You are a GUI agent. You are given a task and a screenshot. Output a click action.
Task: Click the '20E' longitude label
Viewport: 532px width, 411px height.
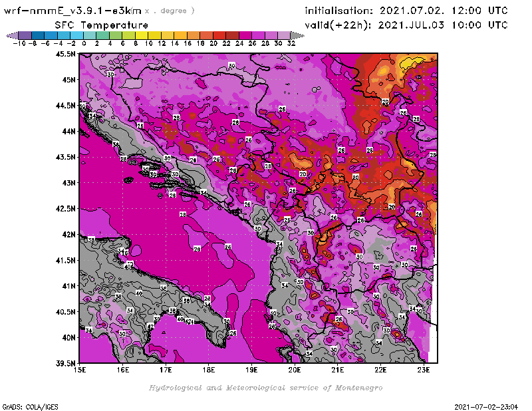(295, 370)
